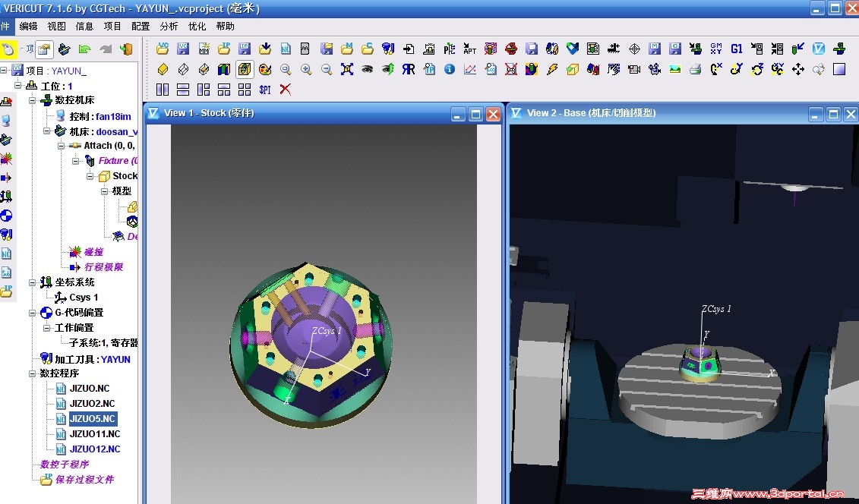This screenshot has width=859, height=504.
Task: Select the solid yellow block view icon
Action: (x=163, y=70)
